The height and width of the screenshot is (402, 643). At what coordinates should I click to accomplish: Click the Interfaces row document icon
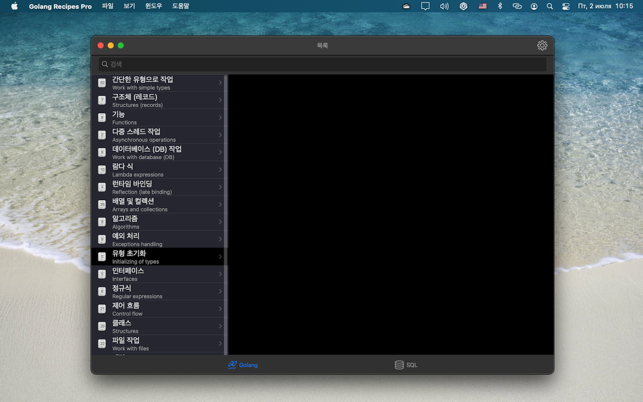click(x=102, y=274)
